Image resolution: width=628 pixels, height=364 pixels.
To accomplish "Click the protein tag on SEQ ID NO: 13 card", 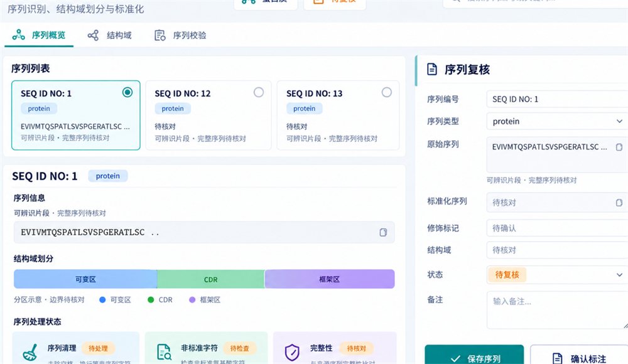I will [305, 109].
